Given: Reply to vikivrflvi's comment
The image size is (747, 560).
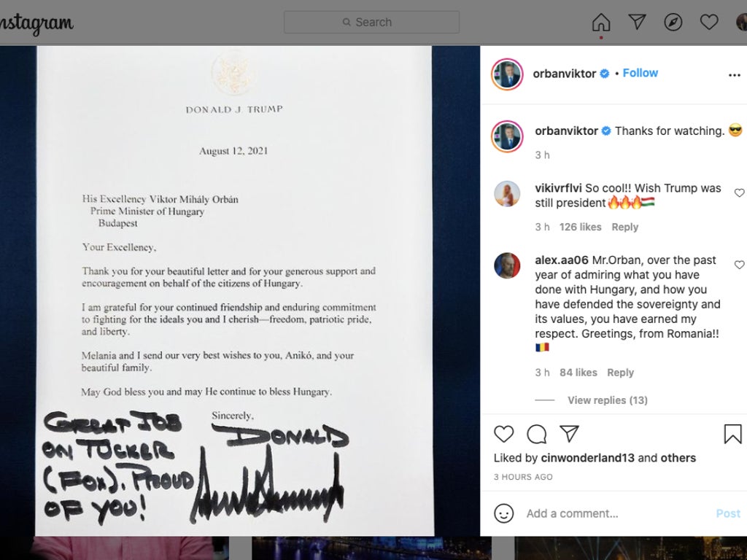Looking at the screenshot, I should tap(624, 227).
